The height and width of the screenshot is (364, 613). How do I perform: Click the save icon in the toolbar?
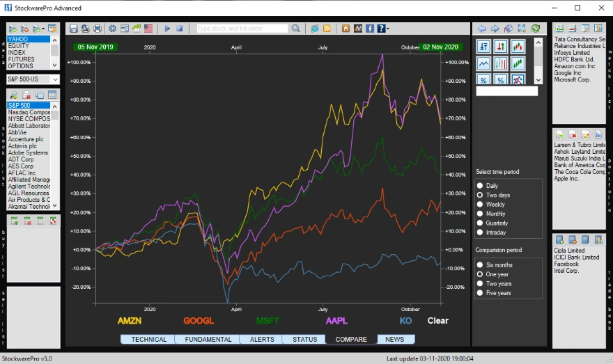coord(73,29)
